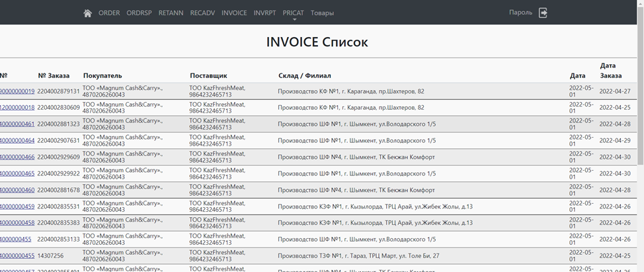Image resolution: width=644 pixels, height=272 pixels.
Task: Navigate to Товары in the navbar
Action: pyautogui.click(x=322, y=13)
